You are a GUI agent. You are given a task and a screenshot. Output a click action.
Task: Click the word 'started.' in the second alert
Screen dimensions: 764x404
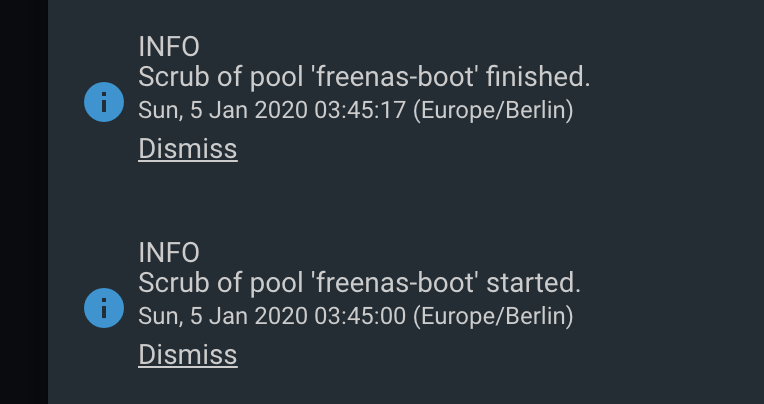click(x=534, y=283)
